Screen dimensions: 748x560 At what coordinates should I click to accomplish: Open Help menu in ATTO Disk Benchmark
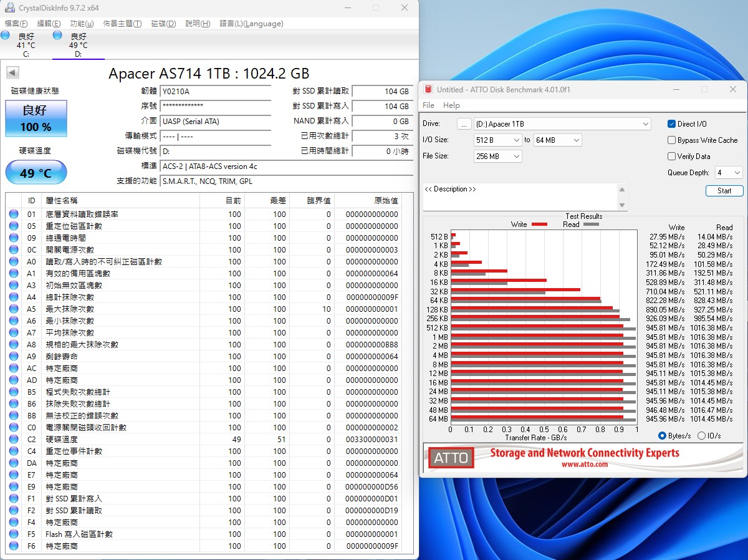(x=451, y=105)
